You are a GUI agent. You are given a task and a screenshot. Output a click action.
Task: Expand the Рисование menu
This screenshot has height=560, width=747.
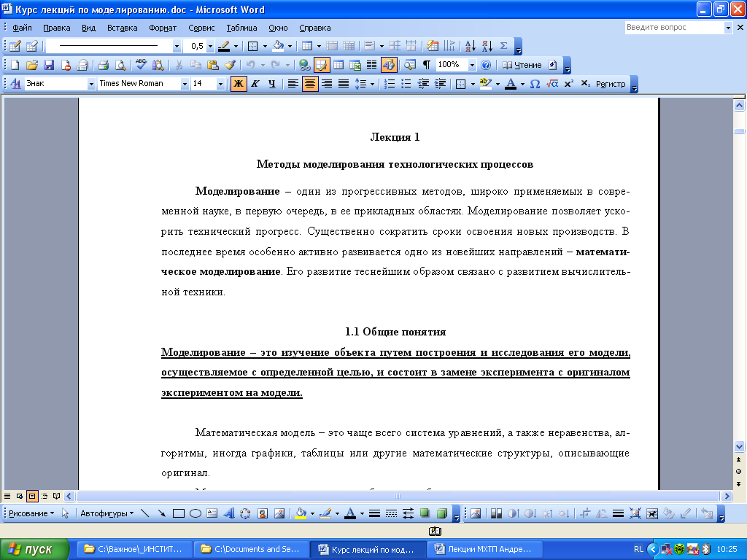coord(32,513)
